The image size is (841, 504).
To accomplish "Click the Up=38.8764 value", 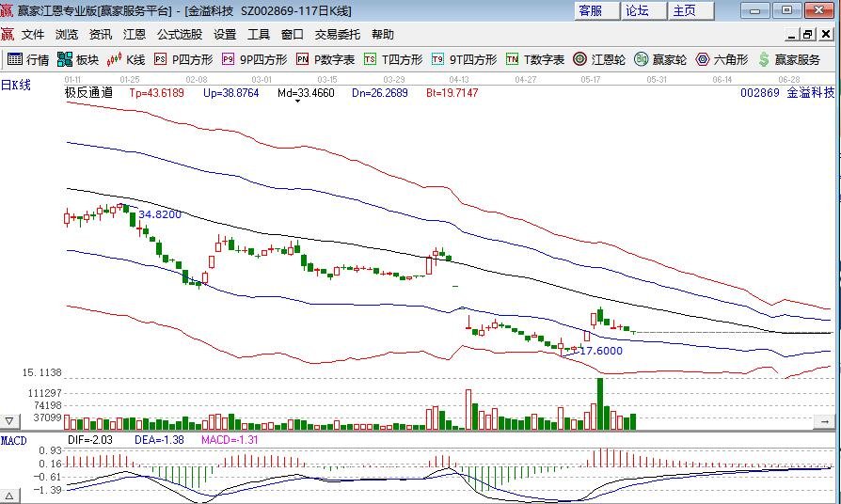I will click(231, 93).
